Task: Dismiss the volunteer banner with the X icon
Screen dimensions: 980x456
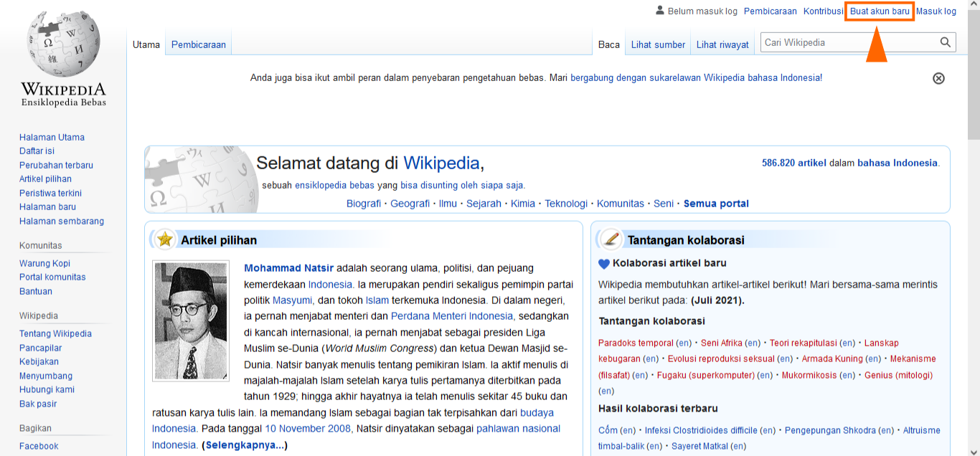Action: pyautogui.click(x=938, y=78)
